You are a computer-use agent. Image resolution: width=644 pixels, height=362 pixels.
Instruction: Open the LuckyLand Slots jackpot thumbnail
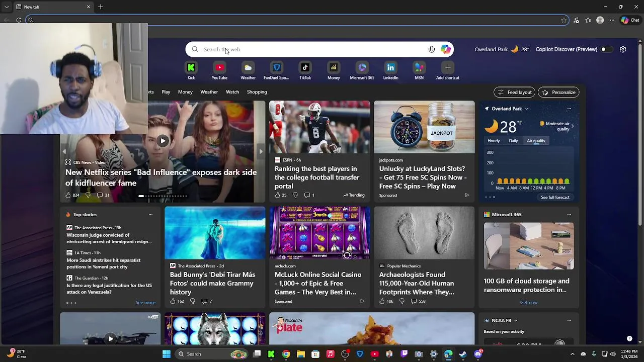[x=424, y=127]
